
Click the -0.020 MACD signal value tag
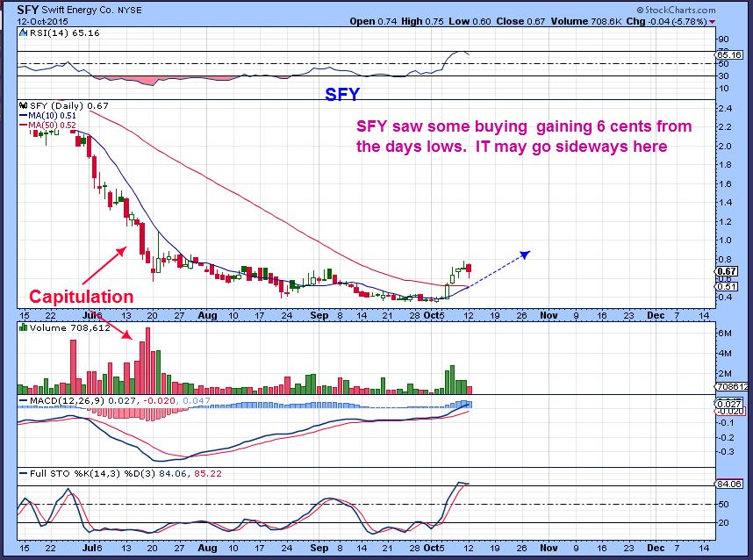(x=730, y=411)
